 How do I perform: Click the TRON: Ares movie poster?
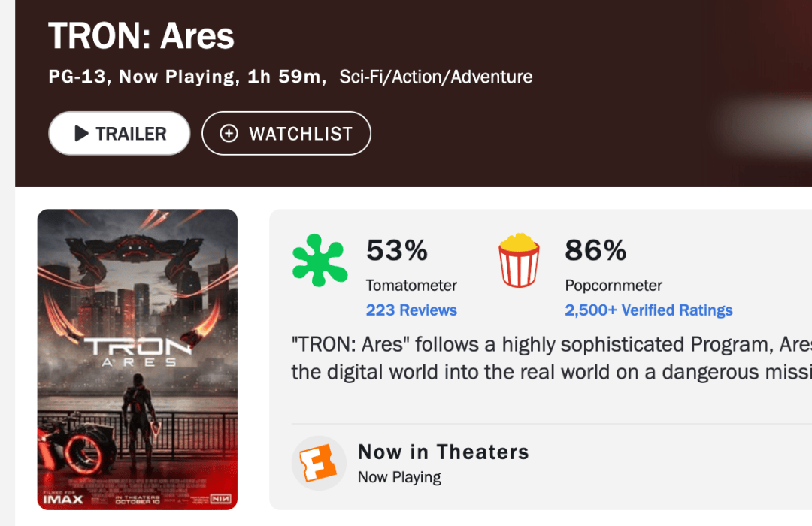pos(138,359)
